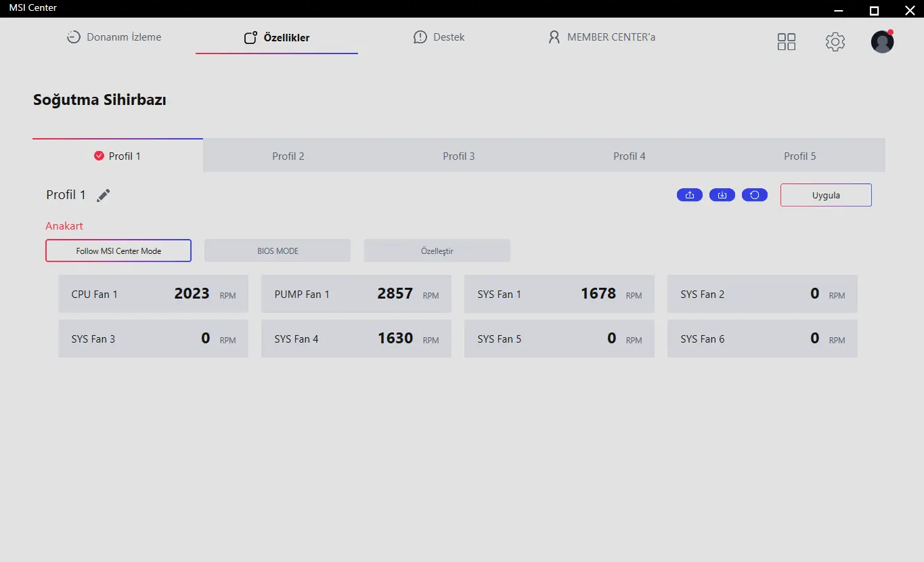Click the Özelleştir button
This screenshot has height=562, width=924.
[437, 251]
